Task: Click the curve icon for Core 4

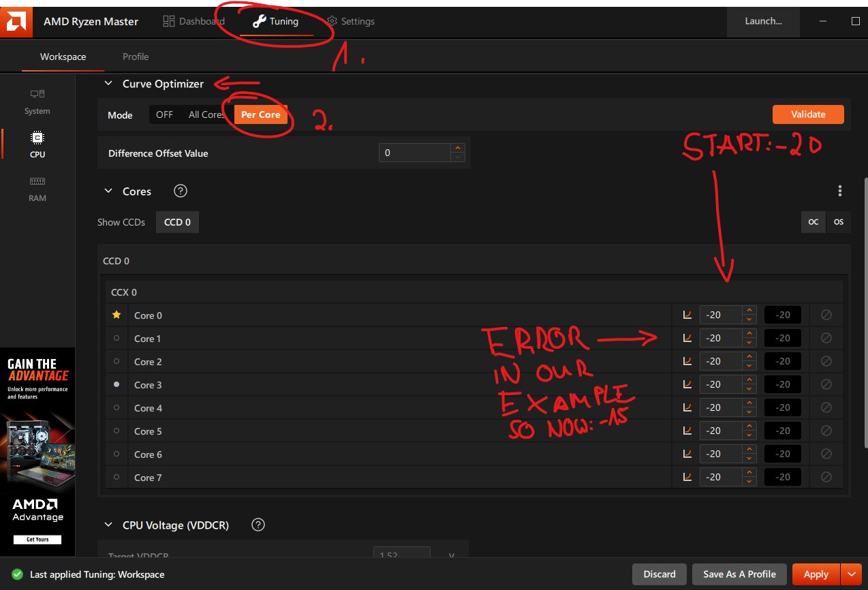Action: click(x=687, y=407)
